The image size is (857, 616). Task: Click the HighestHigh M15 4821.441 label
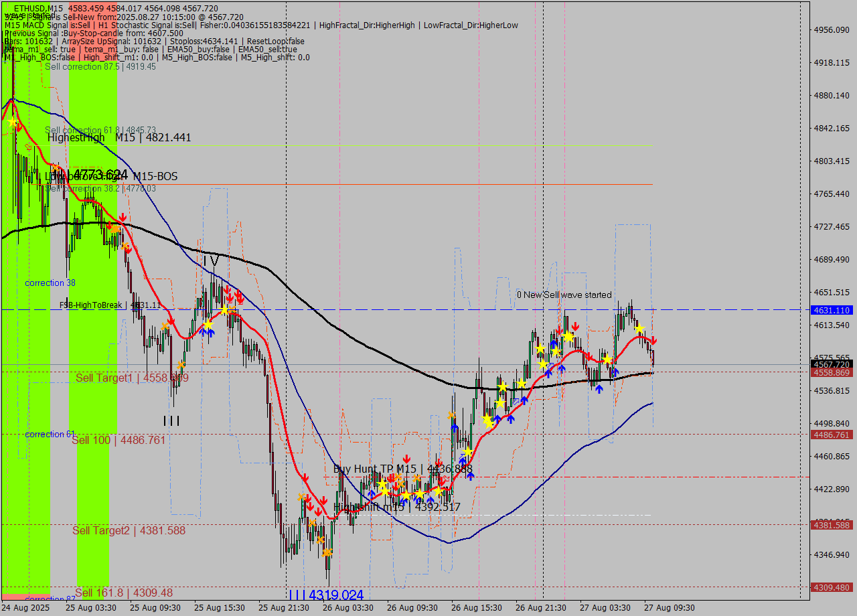point(119,137)
